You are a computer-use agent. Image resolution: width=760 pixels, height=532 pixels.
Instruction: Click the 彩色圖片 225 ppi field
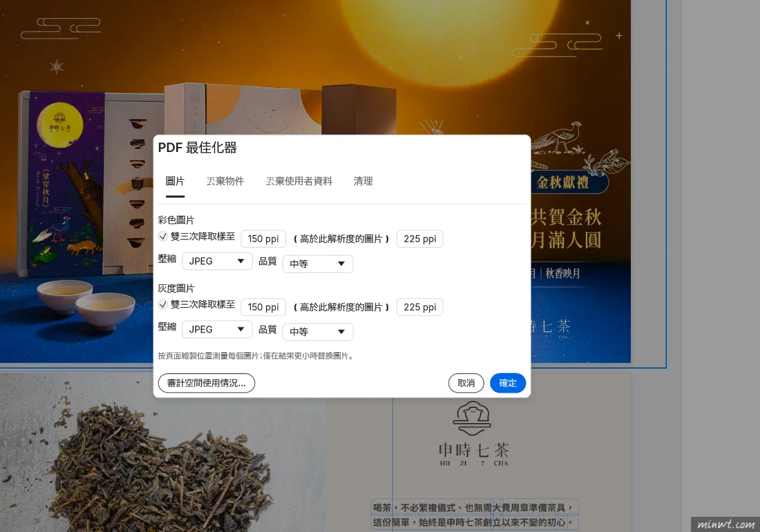[420, 239]
